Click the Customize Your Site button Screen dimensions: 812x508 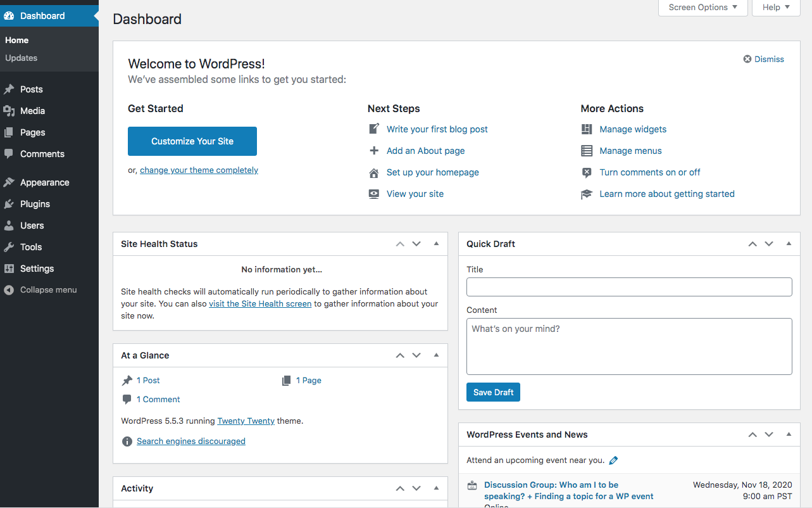pyautogui.click(x=192, y=141)
